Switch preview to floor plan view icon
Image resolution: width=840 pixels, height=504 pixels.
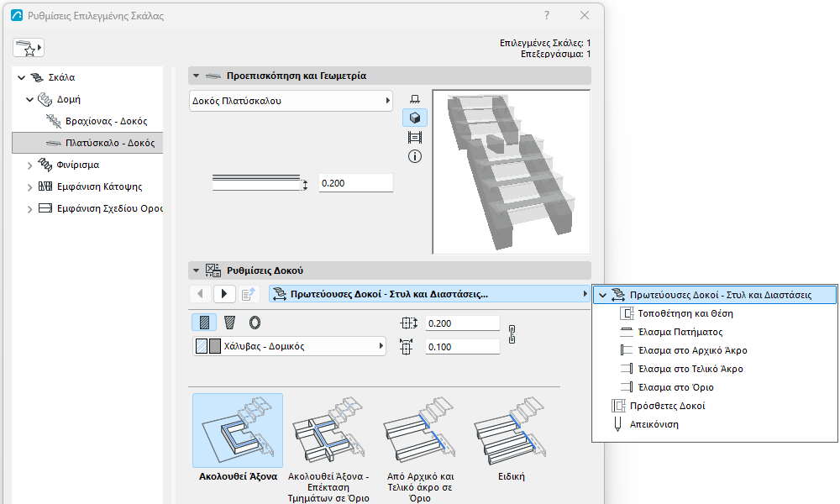point(415,99)
